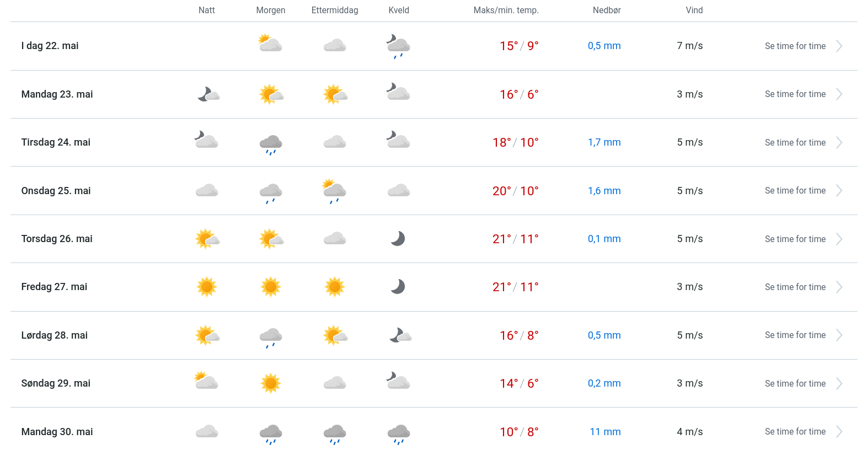Expand hourly chevron for Søndag 29. mai
Image resolution: width=868 pixels, height=455 pixels.
point(839,383)
